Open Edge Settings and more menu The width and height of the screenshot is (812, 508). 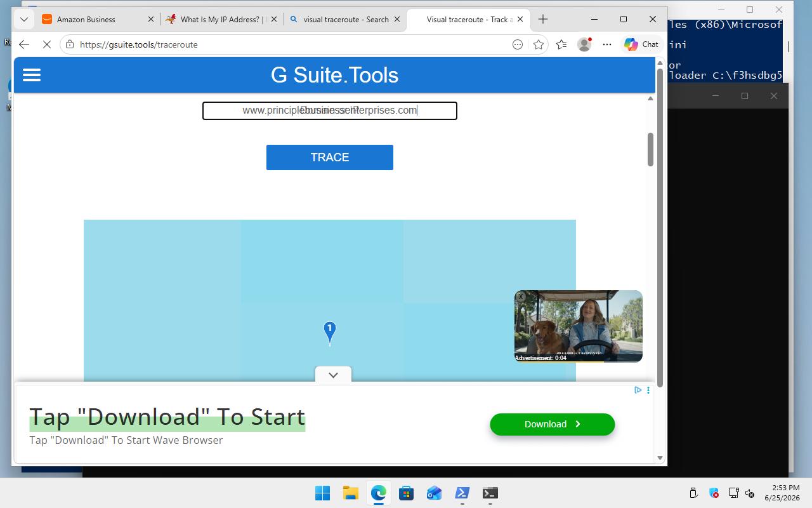coord(607,44)
